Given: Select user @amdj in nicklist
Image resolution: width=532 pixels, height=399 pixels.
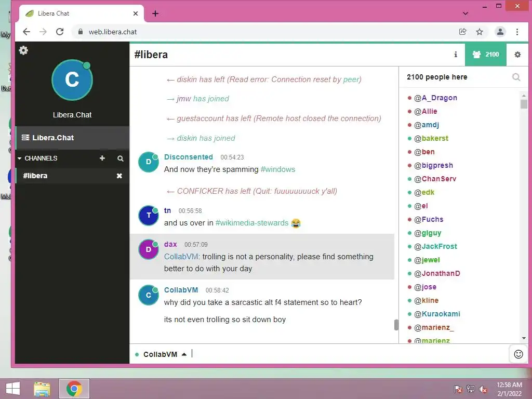Looking at the screenshot, I should [427, 125].
